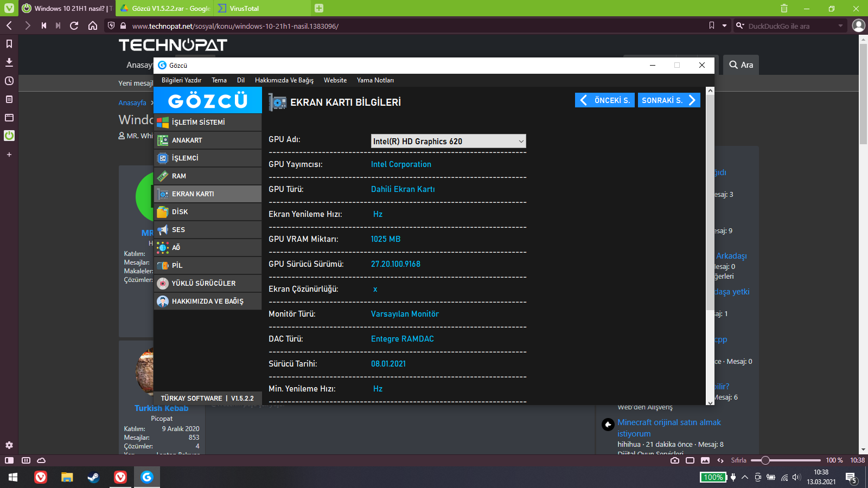The image size is (868, 488).
Task: Click the Rewind history button
Action: (44, 25)
